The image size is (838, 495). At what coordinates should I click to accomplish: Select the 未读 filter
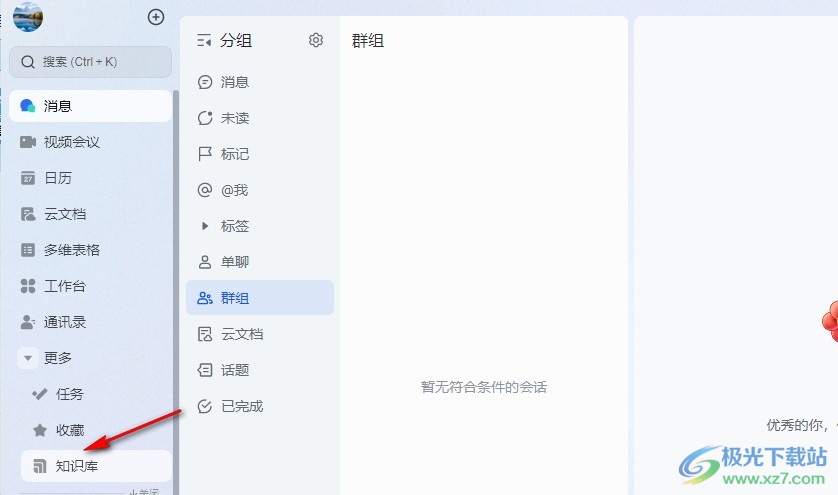pyautogui.click(x=260, y=118)
